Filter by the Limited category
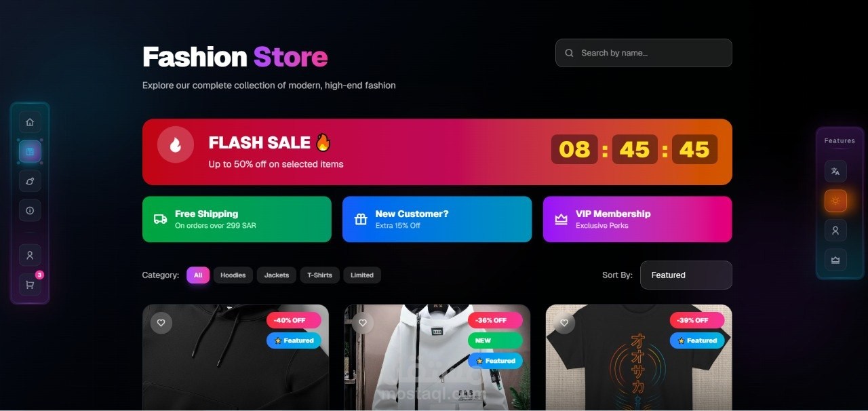The width and height of the screenshot is (868, 411). pyautogui.click(x=362, y=275)
